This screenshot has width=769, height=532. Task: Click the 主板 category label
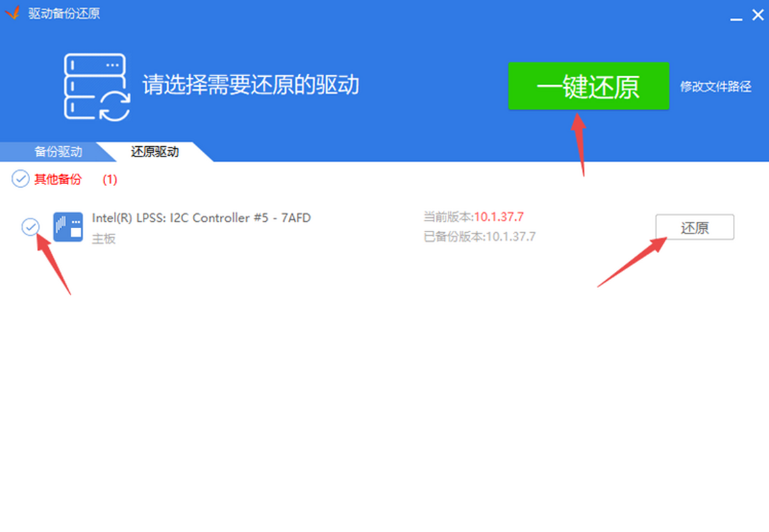tap(104, 239)
